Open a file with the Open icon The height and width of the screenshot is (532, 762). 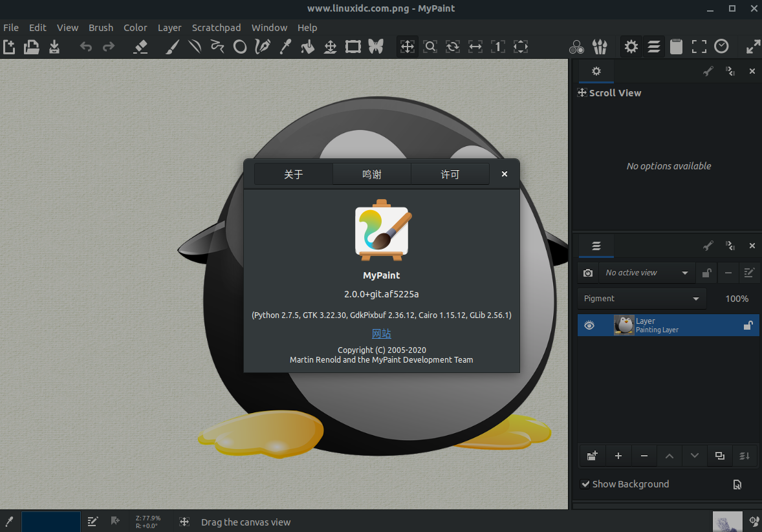(x=32, y=47)
